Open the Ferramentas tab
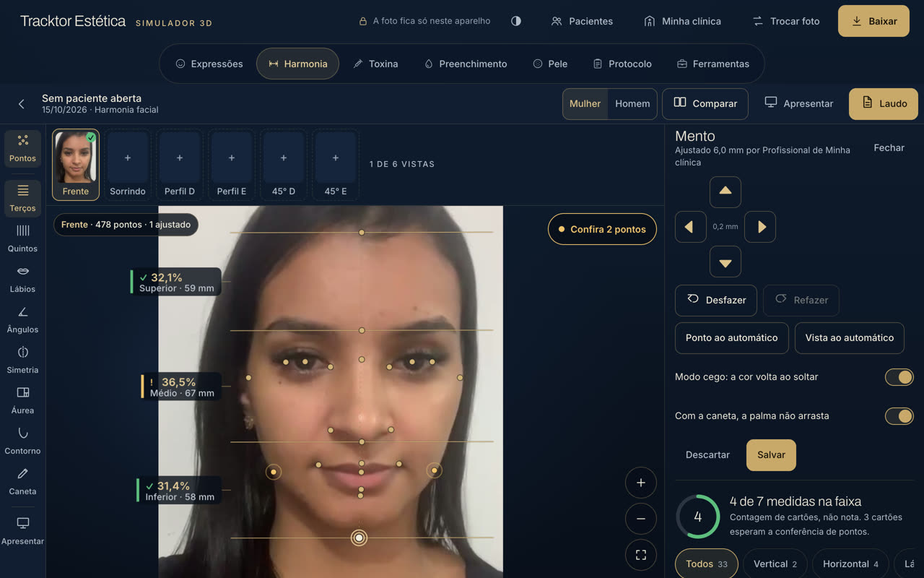 [713, 64]
